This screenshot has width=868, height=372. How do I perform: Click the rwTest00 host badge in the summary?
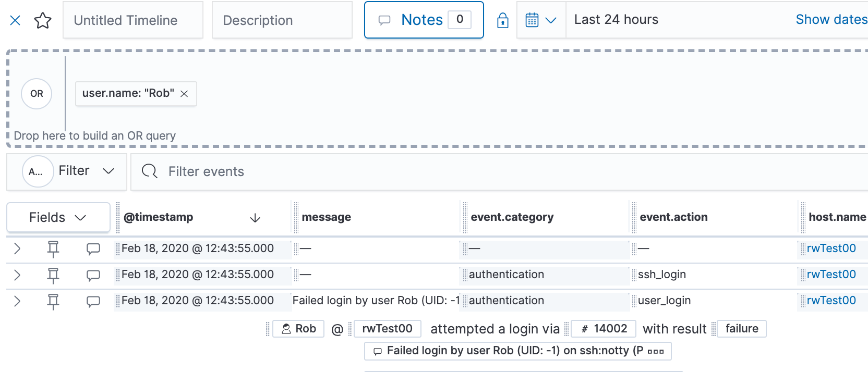tap(388, 329)
